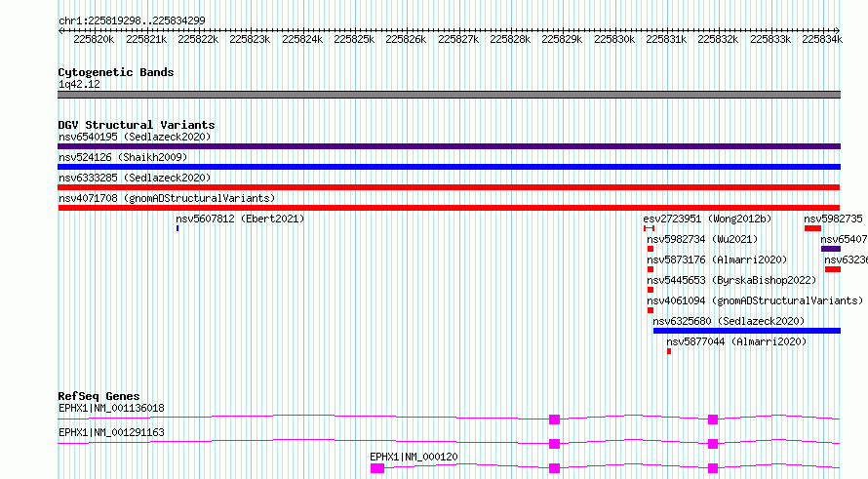Image resolution: width=868 pixels, height=479 pixels.
Task: Click left exon box of EPHX1|NM_001291163
Action: (x=554, y=444)
